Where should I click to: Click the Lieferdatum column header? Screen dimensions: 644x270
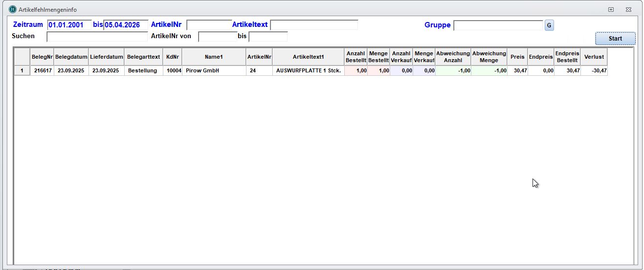(106, 57)
